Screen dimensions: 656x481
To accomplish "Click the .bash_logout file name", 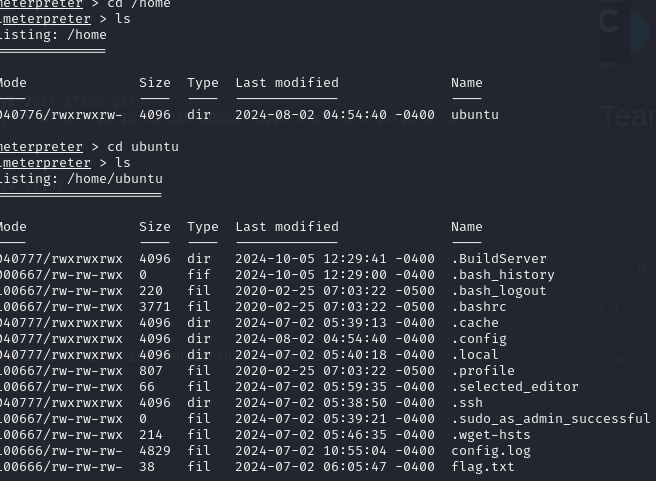I will (499, 291).
